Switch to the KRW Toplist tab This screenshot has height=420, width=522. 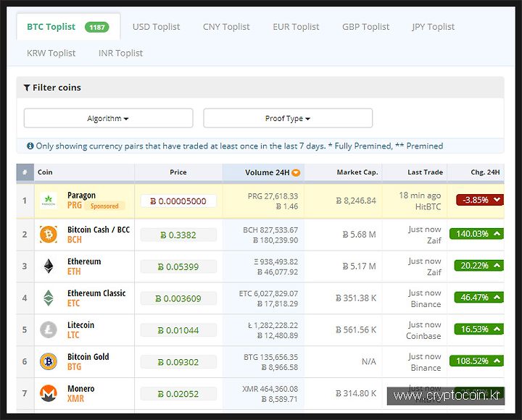click(x=51, y=53)
